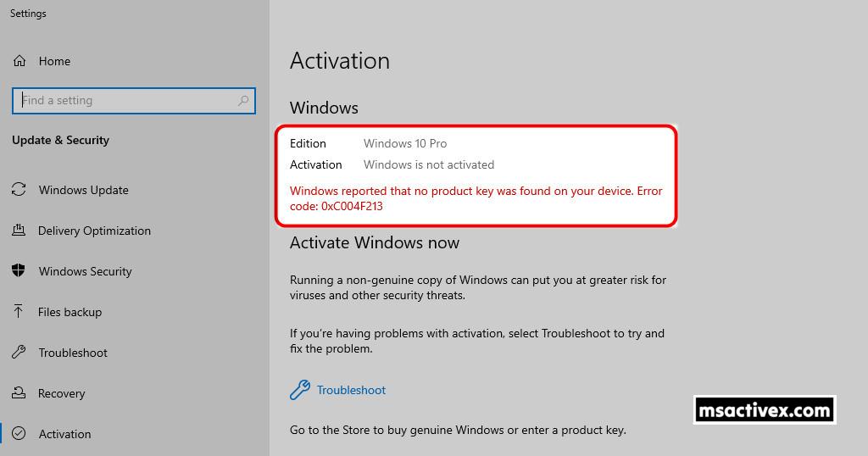The width and height of the screenshot is (868, 456).
Task: Click the blue Troubleshoot link
Action: click(351, 390)
